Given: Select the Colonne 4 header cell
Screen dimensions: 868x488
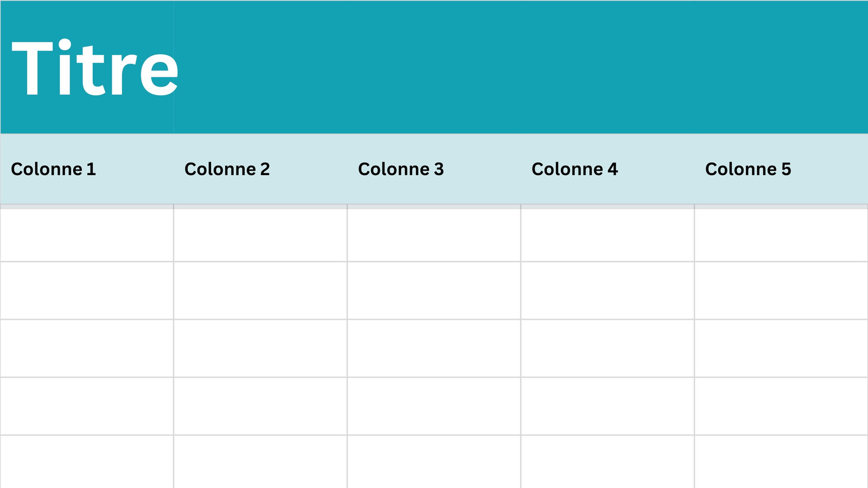Looking at the screenshot, I should pyautogui.click(x=608, y=169).
